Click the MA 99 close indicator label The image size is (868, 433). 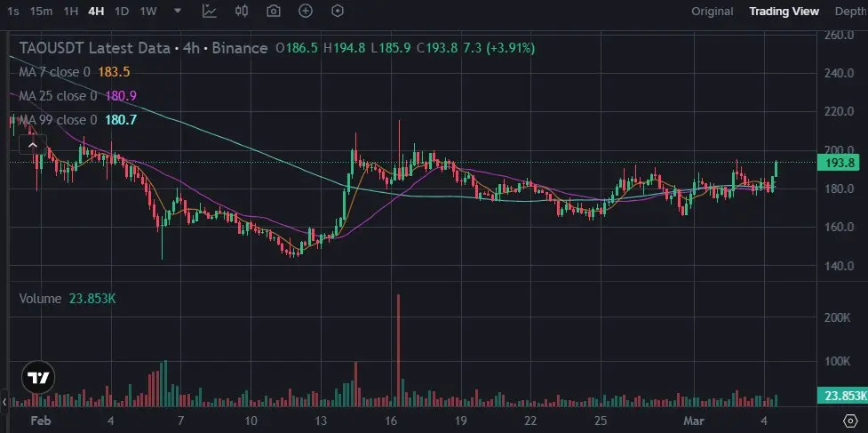(x=58, y=120)
